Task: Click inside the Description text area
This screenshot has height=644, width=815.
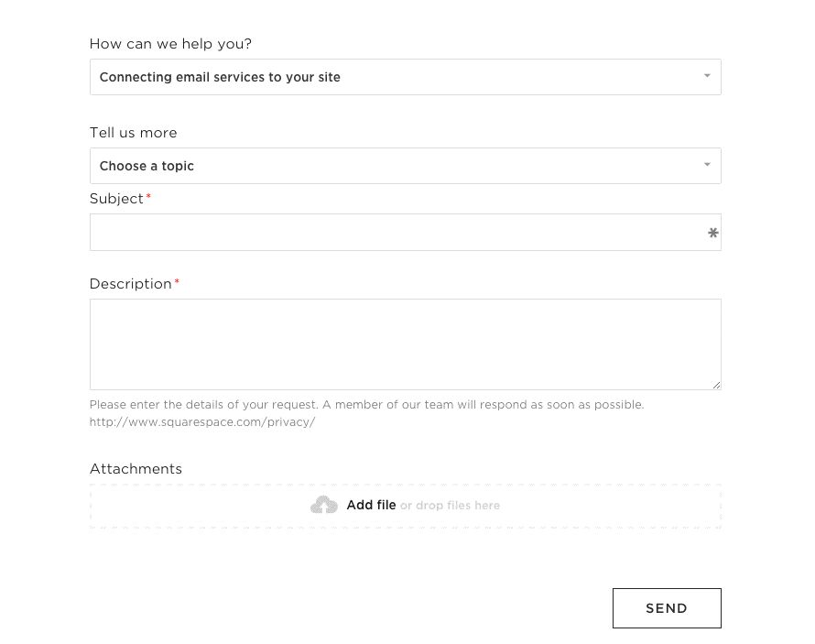Action: click(x=405, y=344)
